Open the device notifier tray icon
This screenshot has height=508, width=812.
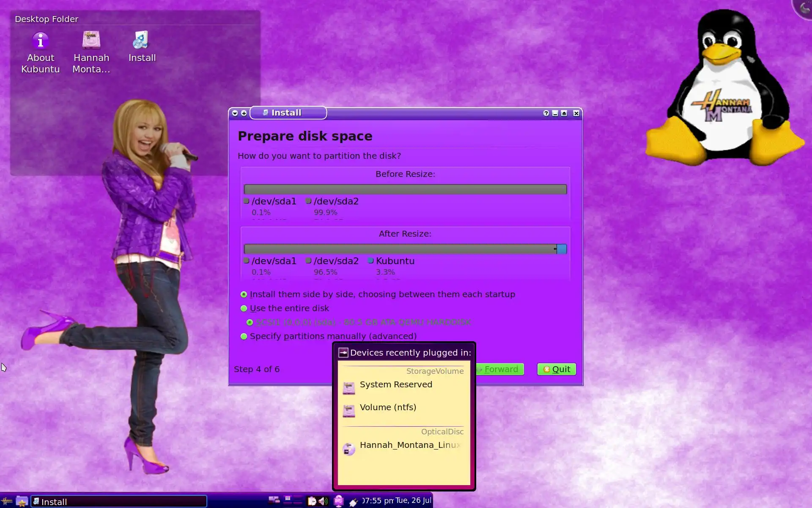tap(339, 501)
